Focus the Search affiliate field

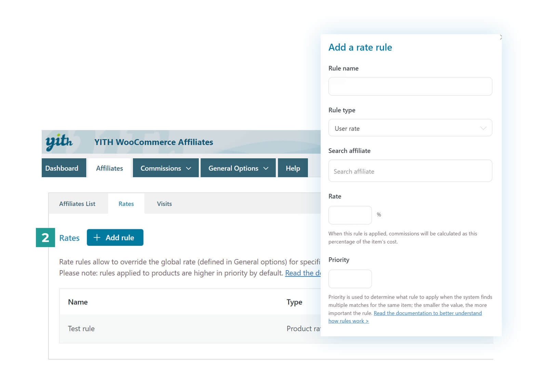(410, 171)
